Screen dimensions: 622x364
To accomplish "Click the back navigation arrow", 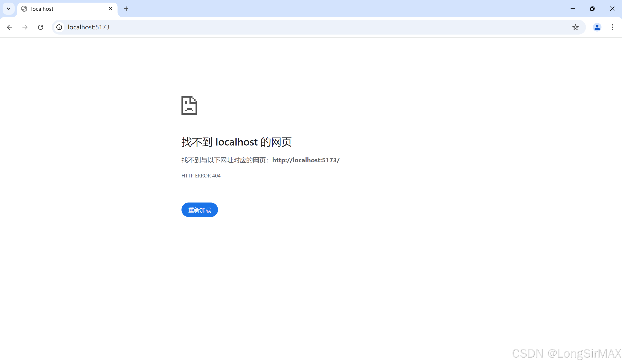I will point(9,27).
